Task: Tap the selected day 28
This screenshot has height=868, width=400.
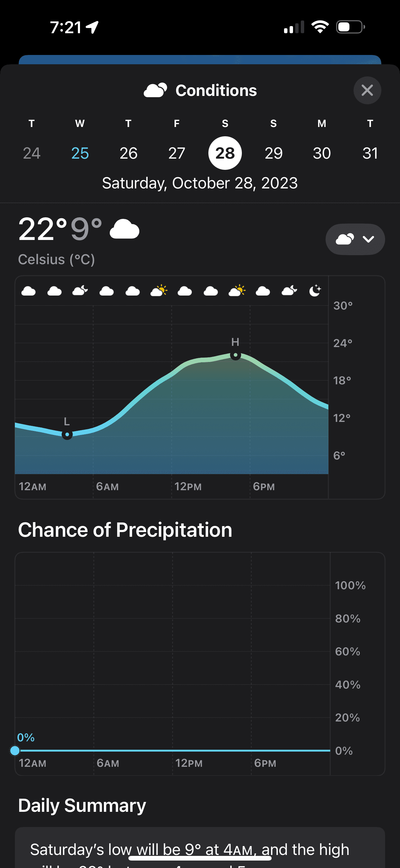Action: click(225, 153)
